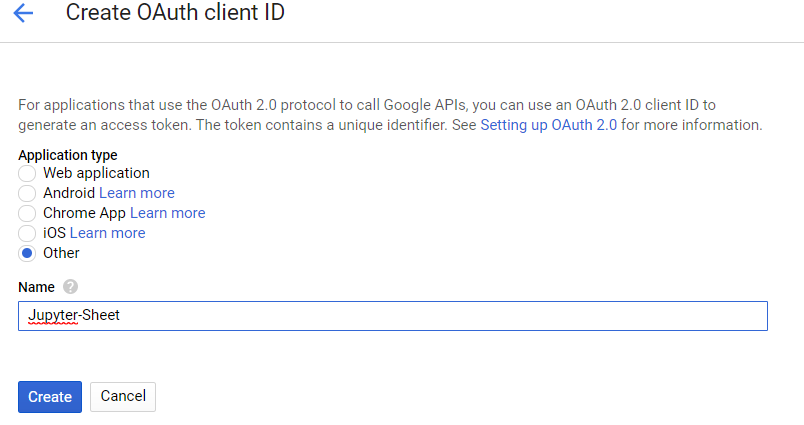The image size is (804, 425).
Task: Click the 'Other' option label text
Action: coord(61,253)
